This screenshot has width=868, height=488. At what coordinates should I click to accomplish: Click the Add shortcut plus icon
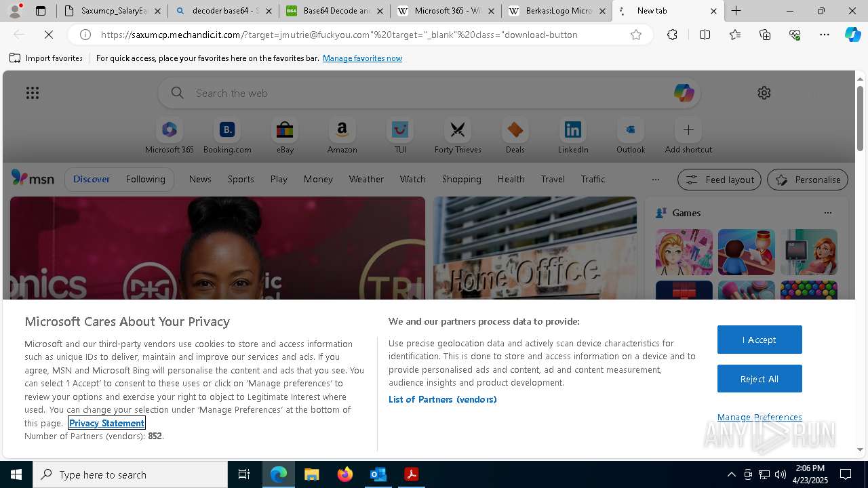[688, 129]
